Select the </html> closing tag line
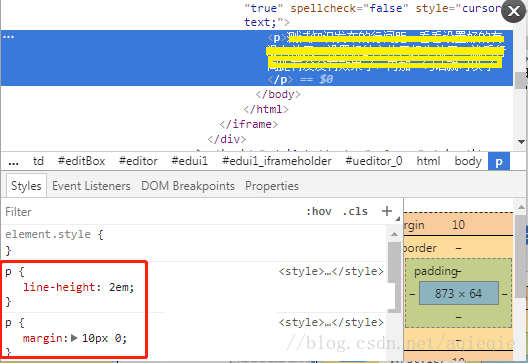 pos(266,109)
